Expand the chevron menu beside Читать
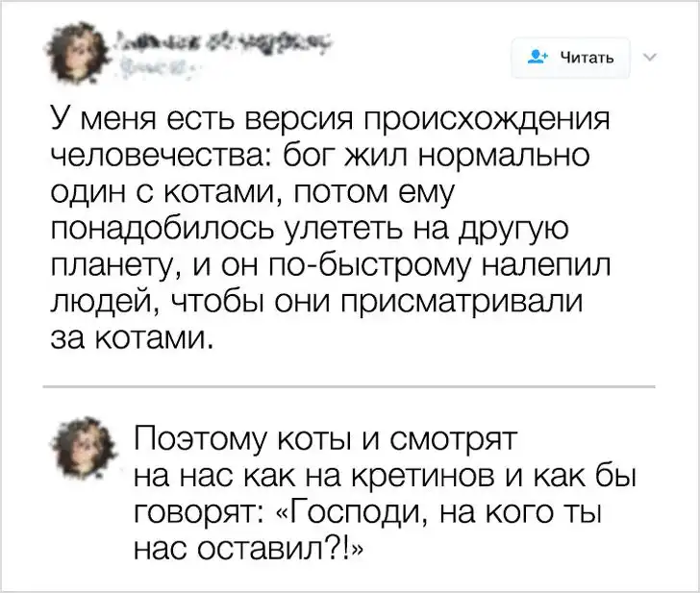This screenshot has height=593, width=700. coord(648,56)
